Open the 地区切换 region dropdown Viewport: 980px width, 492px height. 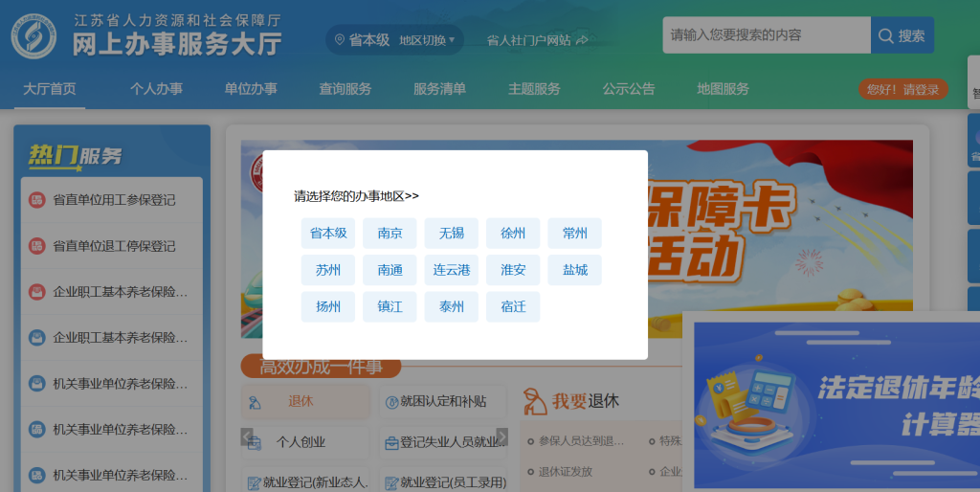(427, 40)
